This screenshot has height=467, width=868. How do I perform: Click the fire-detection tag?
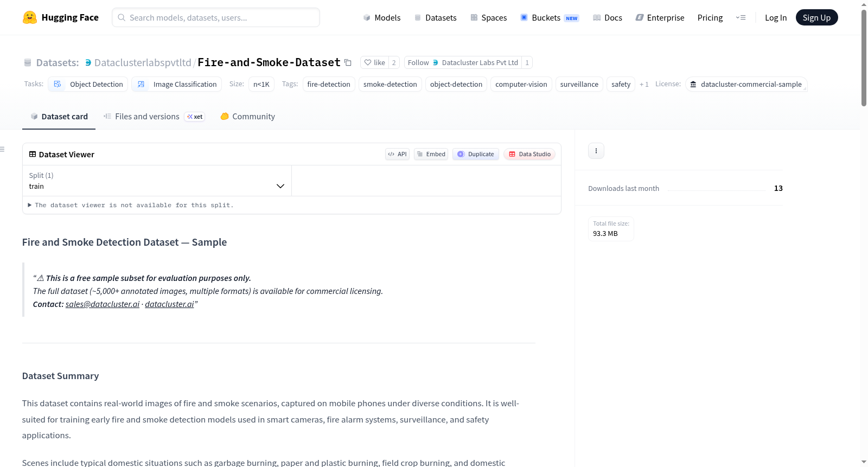tap(329, 84)
